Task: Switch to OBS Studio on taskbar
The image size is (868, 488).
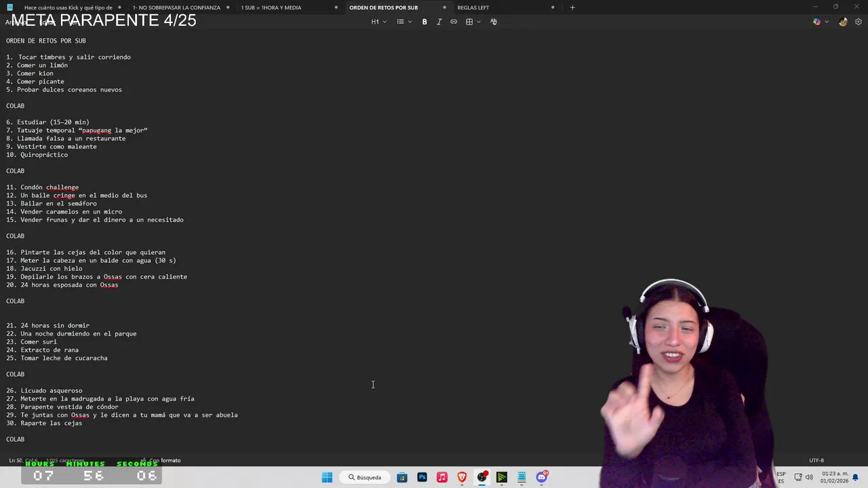Action: tap(482, 477)
